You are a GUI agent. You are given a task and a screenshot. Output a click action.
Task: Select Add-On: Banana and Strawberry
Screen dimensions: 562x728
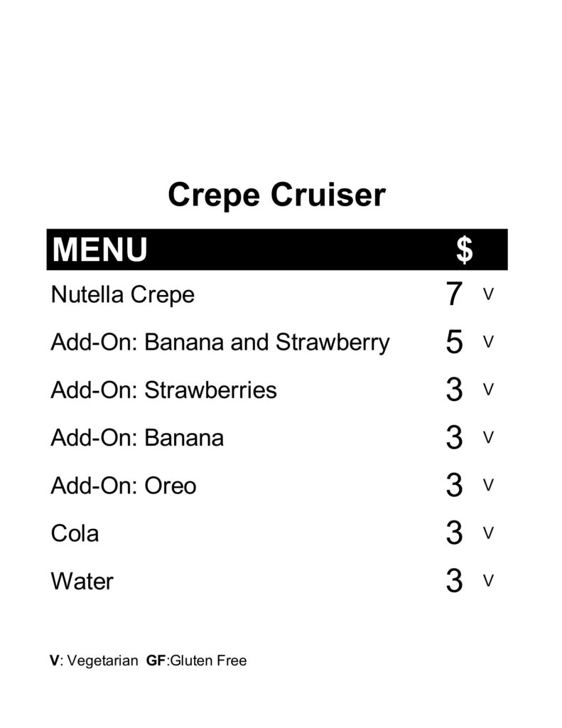(220, 343)
